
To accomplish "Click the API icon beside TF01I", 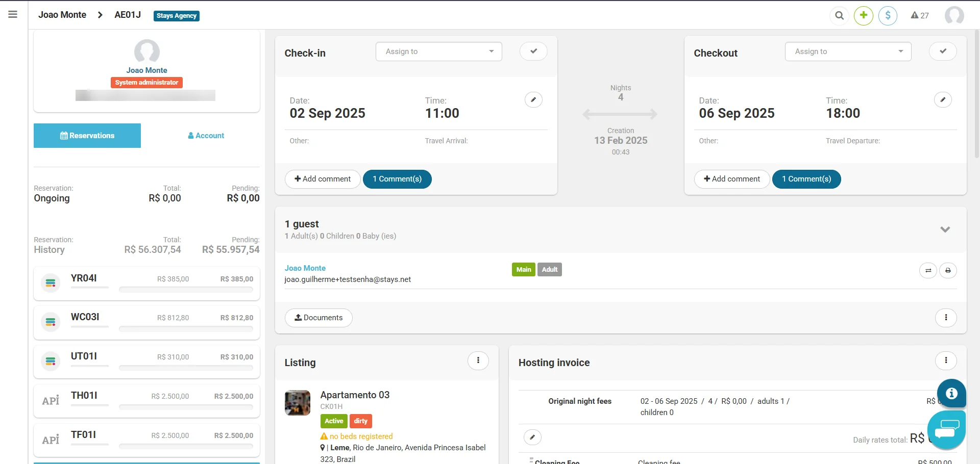I will pyautogui.click(x=51, y=440).
